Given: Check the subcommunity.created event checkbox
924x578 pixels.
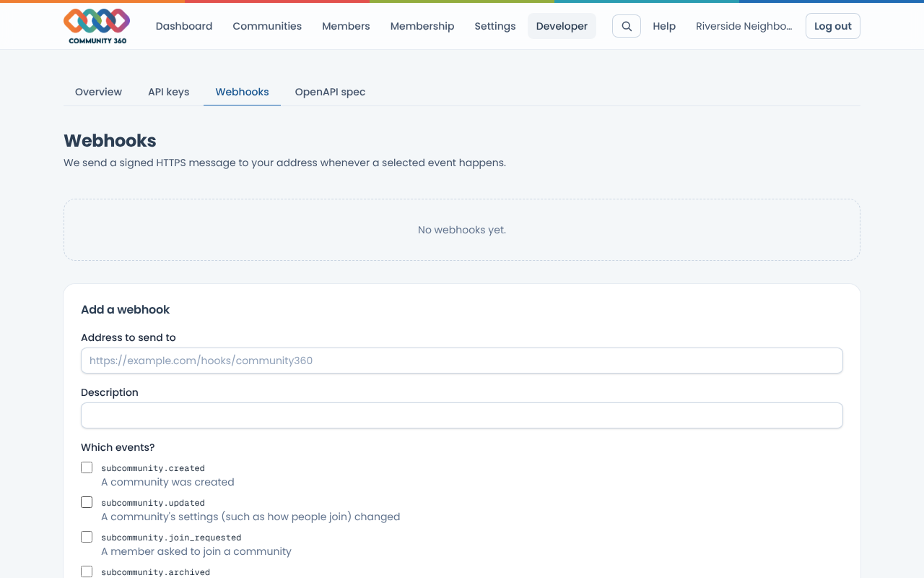Looking at the screenshot, I should 87,467.
